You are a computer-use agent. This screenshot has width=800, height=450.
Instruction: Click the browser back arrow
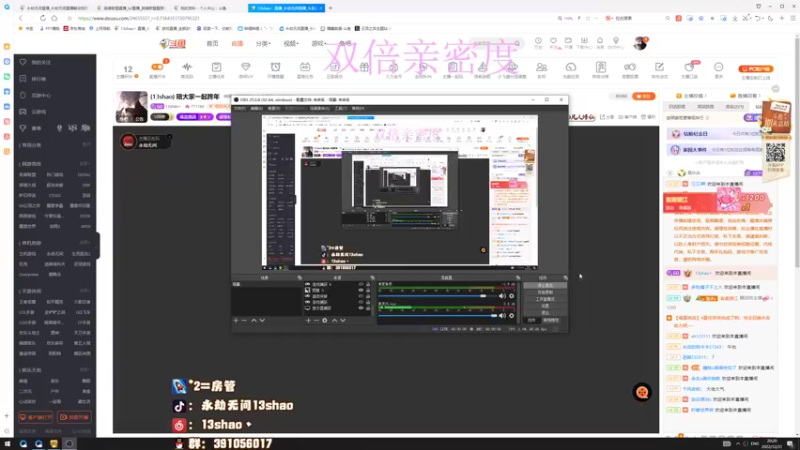[x=21, y=18]
